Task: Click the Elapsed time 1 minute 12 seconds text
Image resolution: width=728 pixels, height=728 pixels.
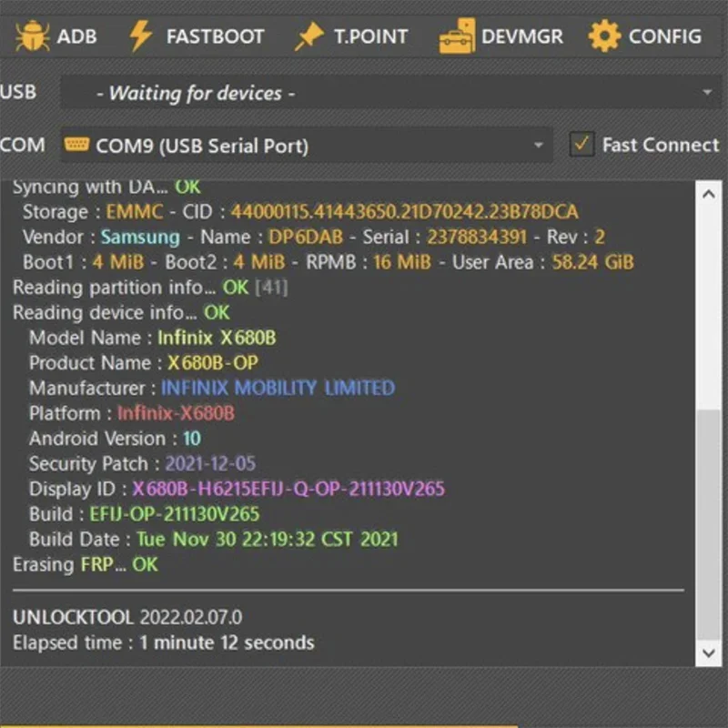Action: point(164,643)
